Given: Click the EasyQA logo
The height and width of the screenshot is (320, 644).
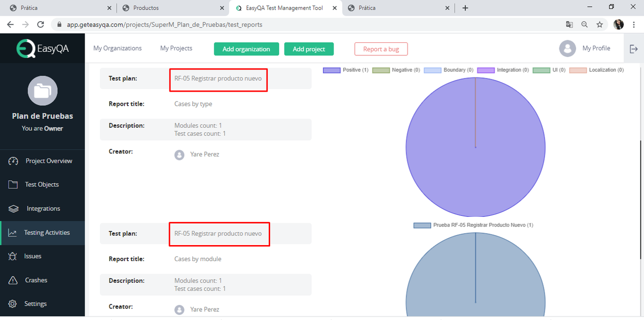Looking at the screenshot, I should pyautogui.click(x=42, y=48).
